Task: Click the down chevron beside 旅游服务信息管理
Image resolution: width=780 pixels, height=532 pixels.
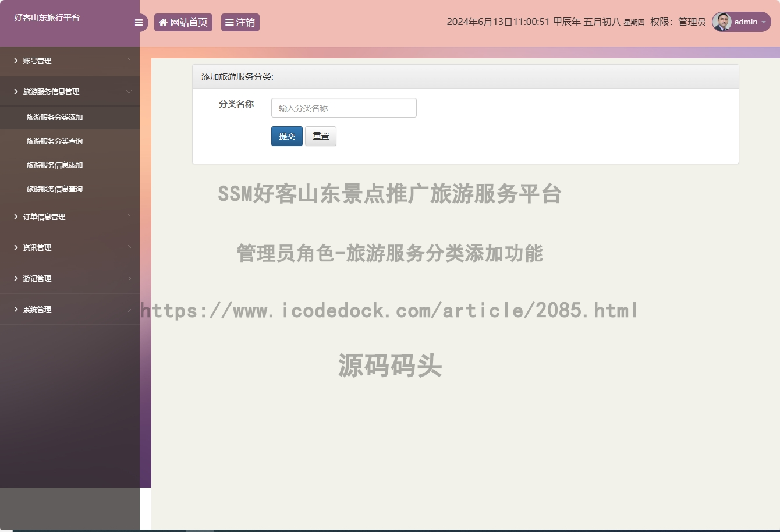Action: pyautogui.click(x=129, y=91)
